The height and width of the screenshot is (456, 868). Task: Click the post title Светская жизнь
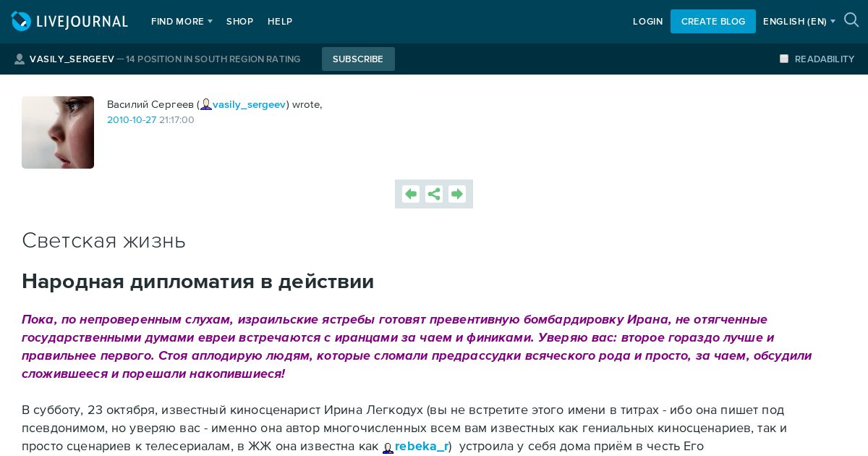[103, 240]
